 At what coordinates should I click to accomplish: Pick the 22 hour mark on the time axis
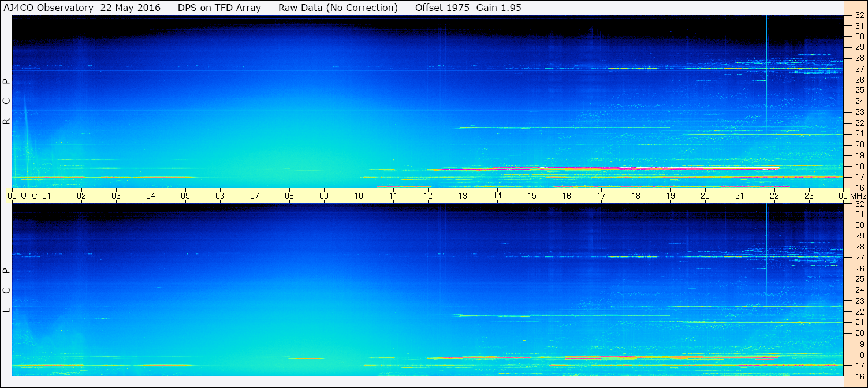[774, 196]
